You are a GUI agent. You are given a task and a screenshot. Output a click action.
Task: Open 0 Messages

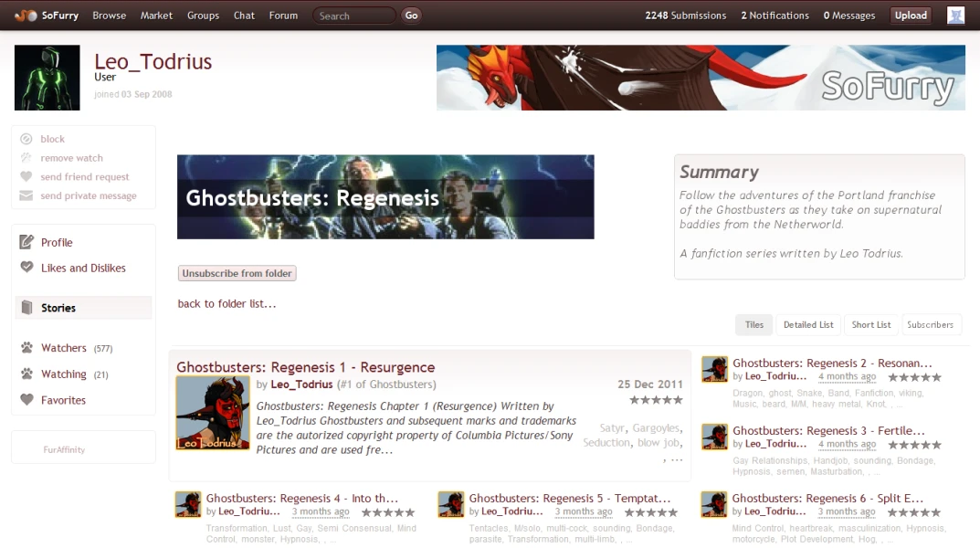pyautogui.click(x=849, y=16)
